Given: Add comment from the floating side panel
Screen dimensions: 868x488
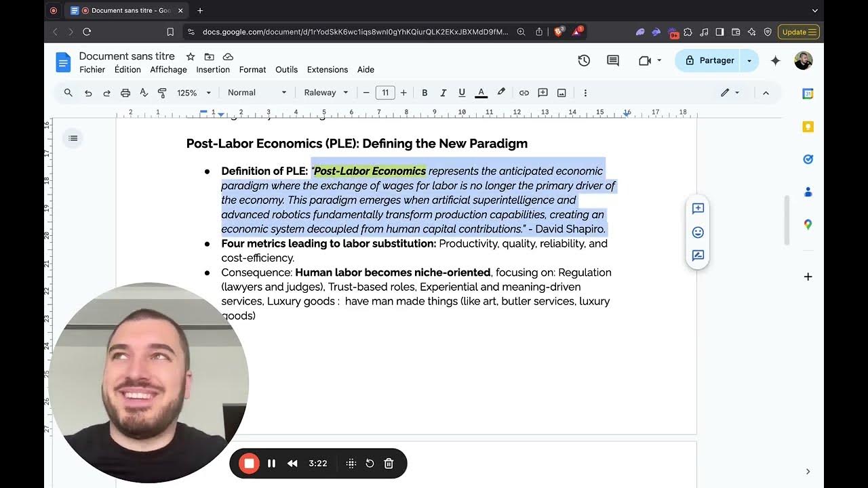Looking at the screenshot, I should (x=698, y=209).
